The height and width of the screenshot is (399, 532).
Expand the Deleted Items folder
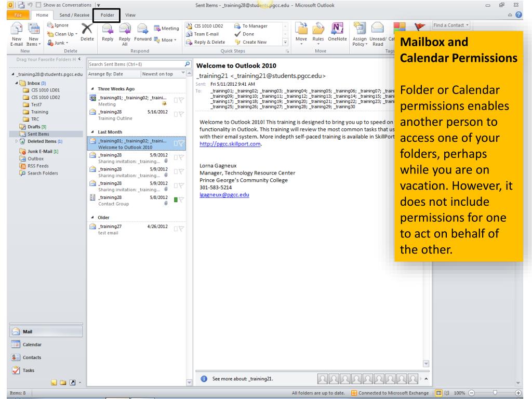coord(16,141)
